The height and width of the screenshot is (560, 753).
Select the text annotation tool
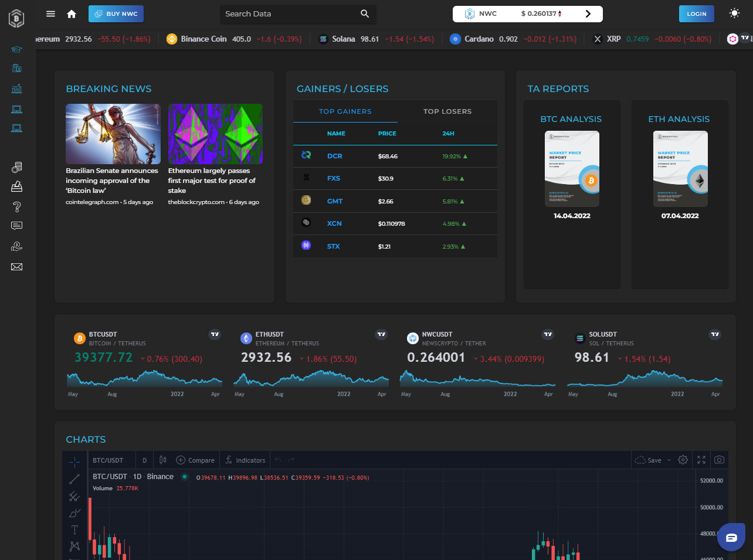pyautogui.click(x=74, y=530)
